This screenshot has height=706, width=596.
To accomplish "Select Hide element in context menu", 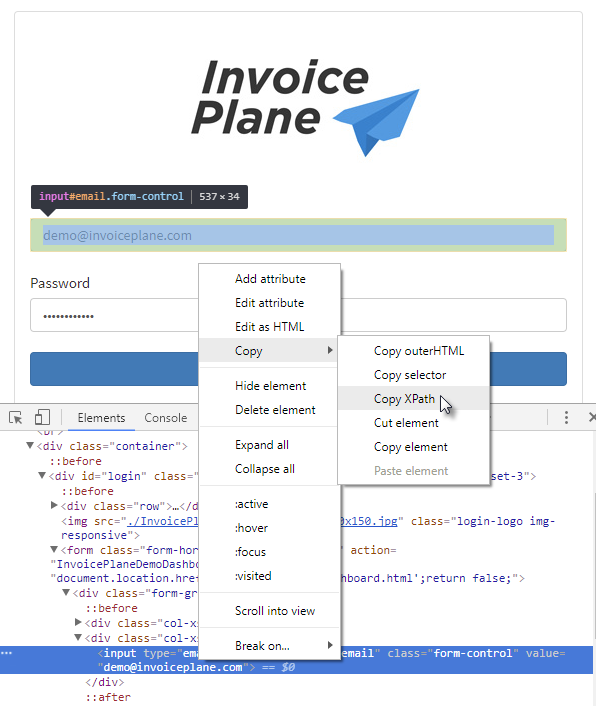I will 270,386.
